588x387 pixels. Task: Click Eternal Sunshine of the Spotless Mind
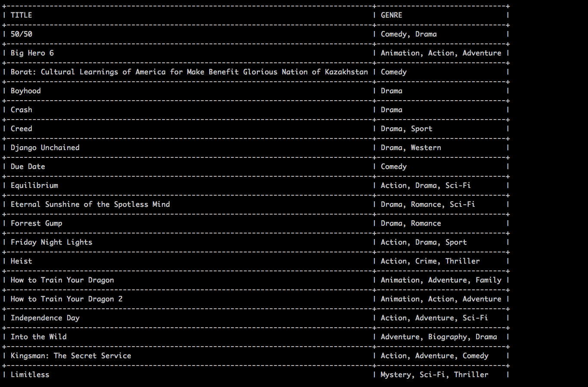tap(90, 204)
